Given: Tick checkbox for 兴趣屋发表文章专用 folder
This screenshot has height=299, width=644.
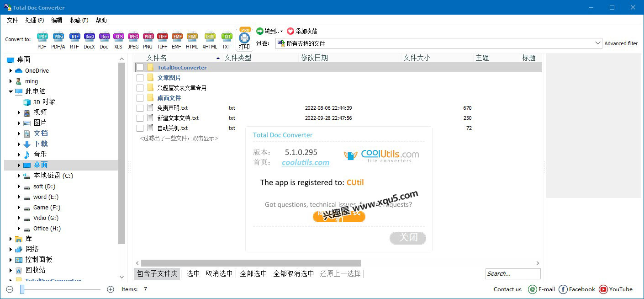Looking at the screenshot, I should point(140,88).
